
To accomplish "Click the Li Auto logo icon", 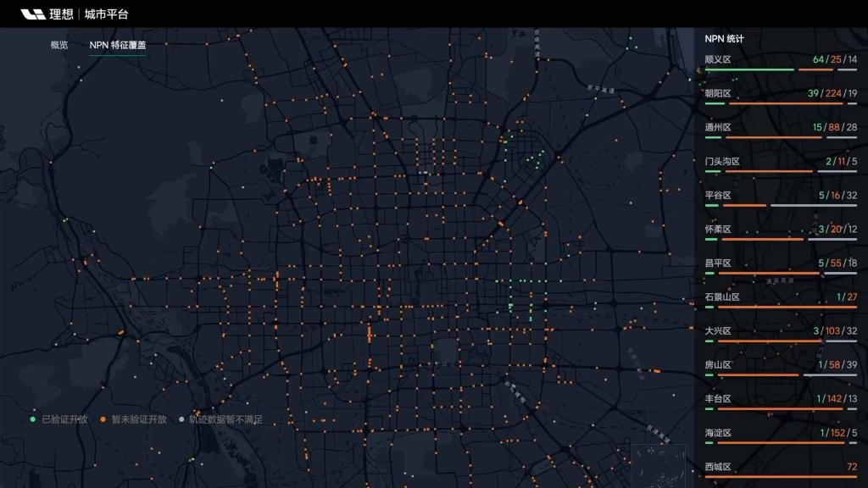I will 33,14.
